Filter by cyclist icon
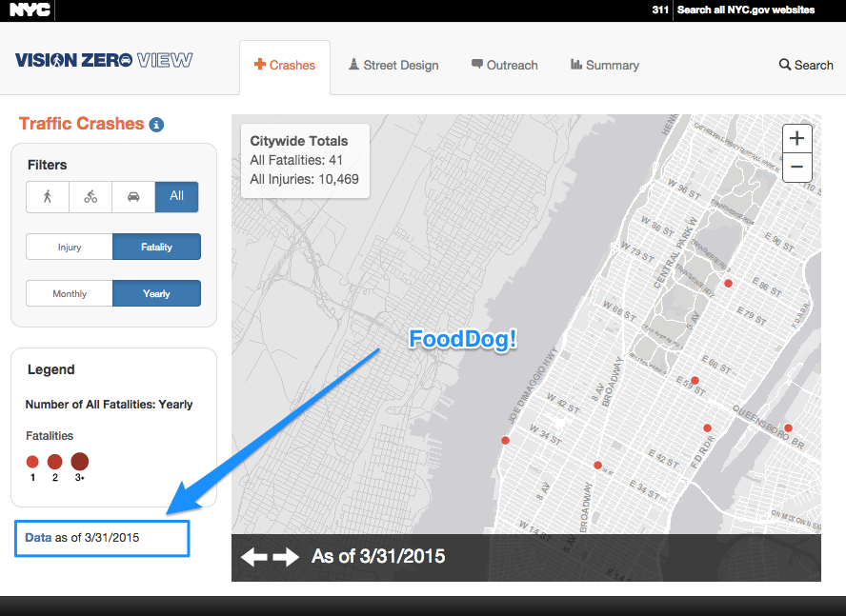 click(x=91, y=197)
